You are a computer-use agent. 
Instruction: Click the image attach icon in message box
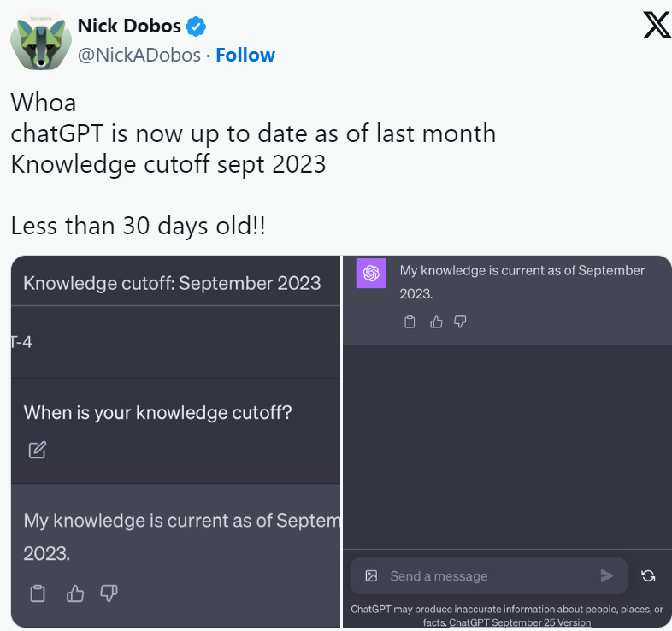coord(371,576)
